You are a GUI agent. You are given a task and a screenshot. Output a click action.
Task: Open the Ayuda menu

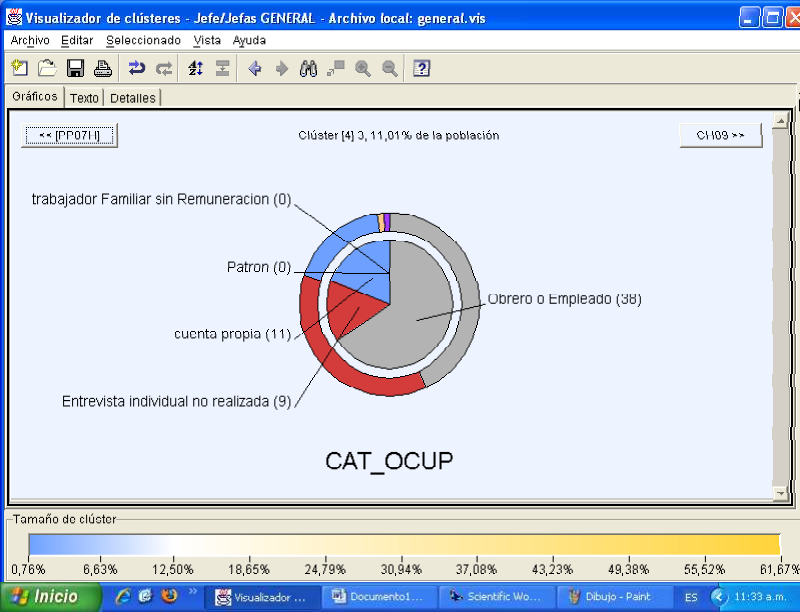pos(249,40)
